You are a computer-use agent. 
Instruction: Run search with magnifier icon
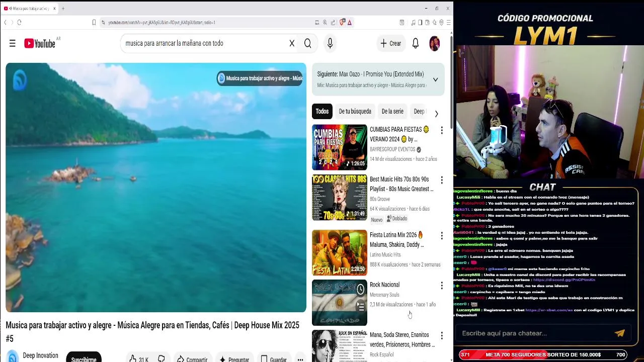point(307,43)
